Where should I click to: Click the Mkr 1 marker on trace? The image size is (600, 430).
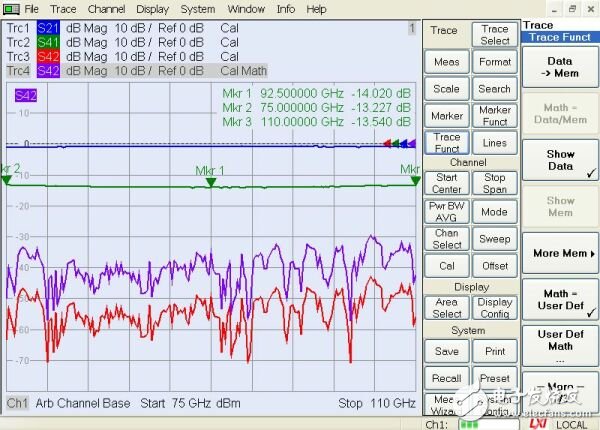[x=210, y=181]
